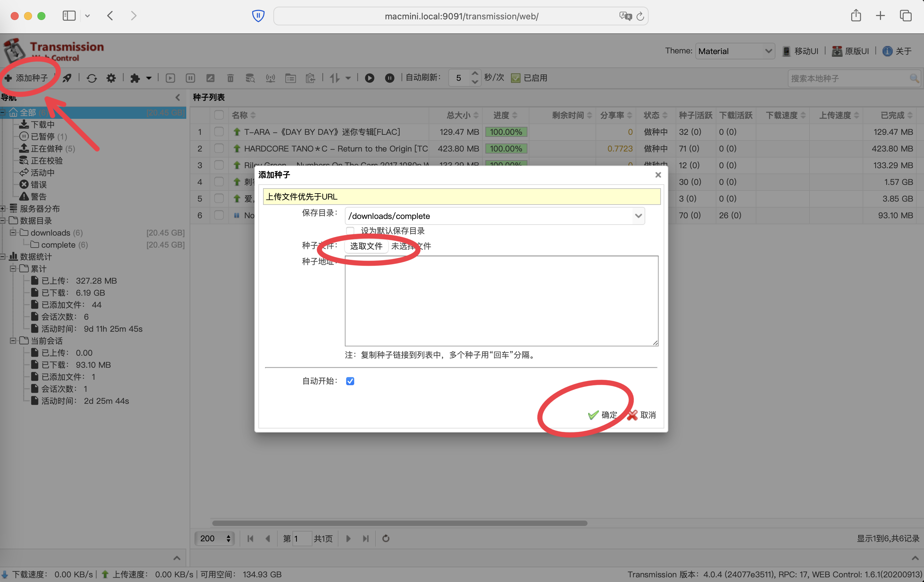
Task: Start all torrents with black play button
Action: point(369,78)
